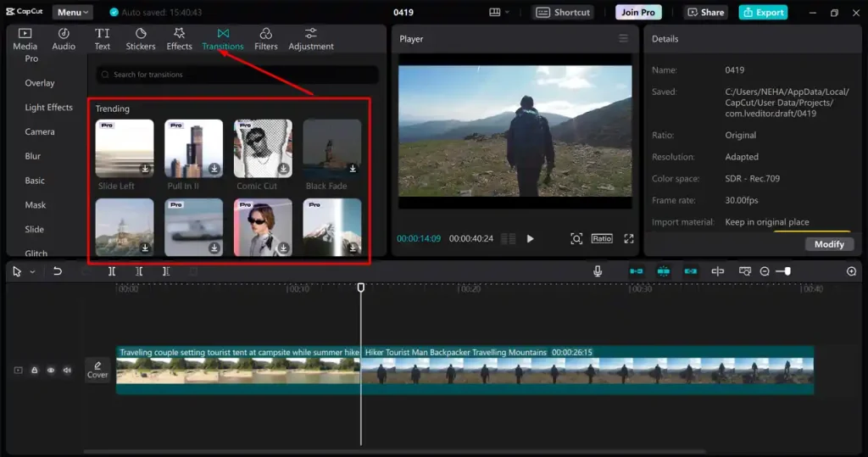
Task: Open the Player panel menu icon
Action: (x=623, y=38)
